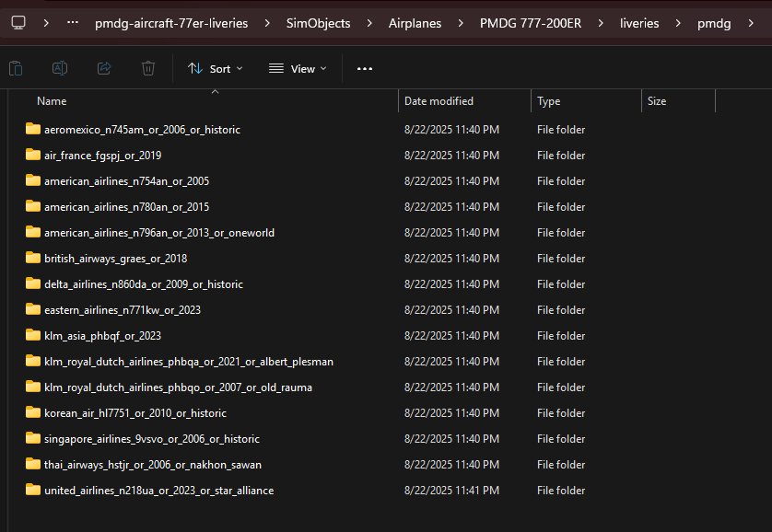
Task: Expand chevron after Airplanes breadcrumb
Action: coord(461,23)
